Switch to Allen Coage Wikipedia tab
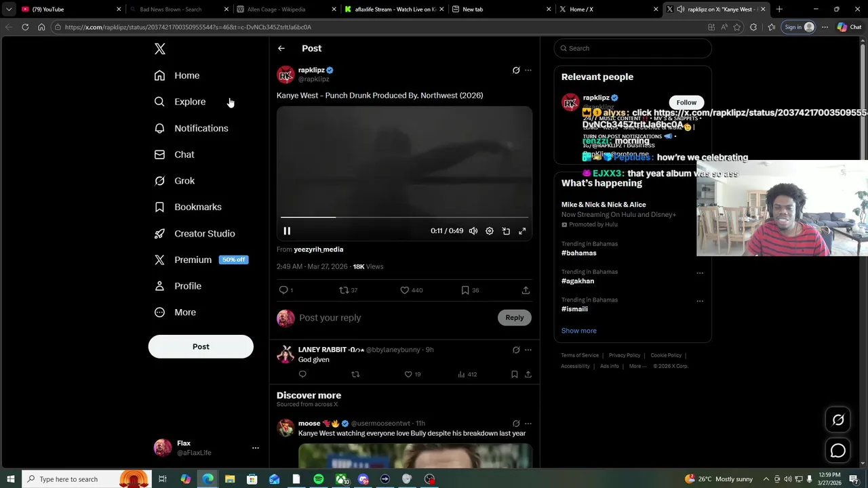Image resolution: width=868 pixels, height=488 pixels. point(288,9)
